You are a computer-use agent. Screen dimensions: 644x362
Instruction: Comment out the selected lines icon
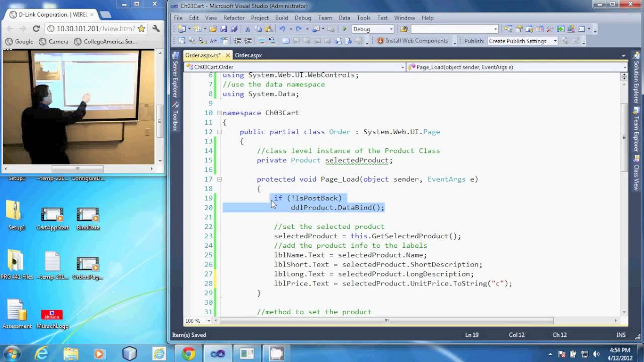tap(262, 41)
